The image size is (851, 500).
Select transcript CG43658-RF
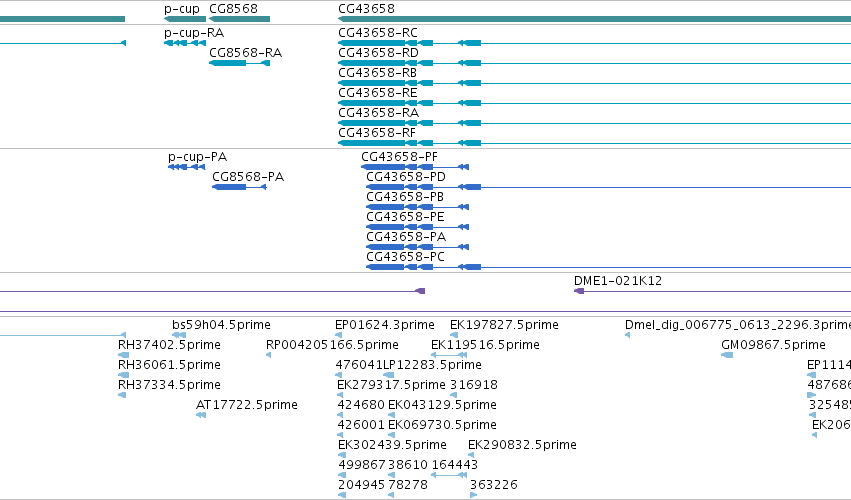(x=377, y=133)
